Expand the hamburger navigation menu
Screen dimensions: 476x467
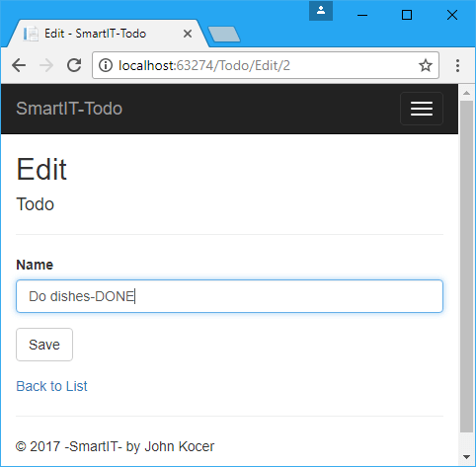tap(422, 109)
